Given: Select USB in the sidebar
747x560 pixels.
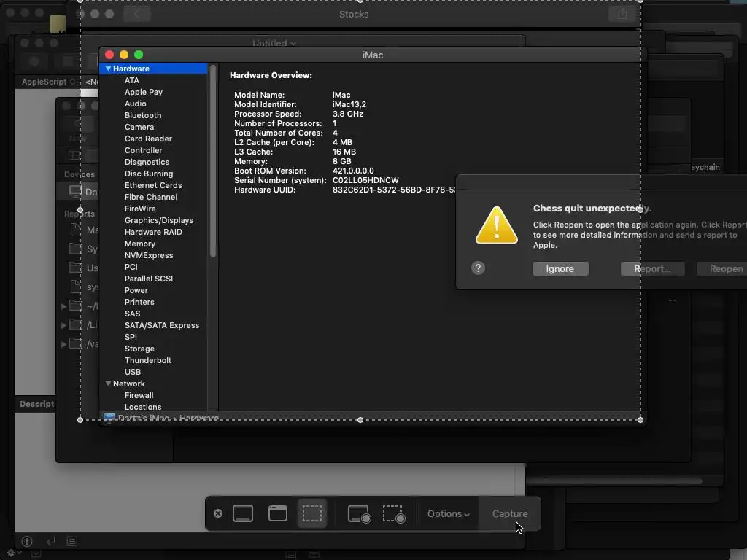Looking at the screenshot, I should (133, 372).
